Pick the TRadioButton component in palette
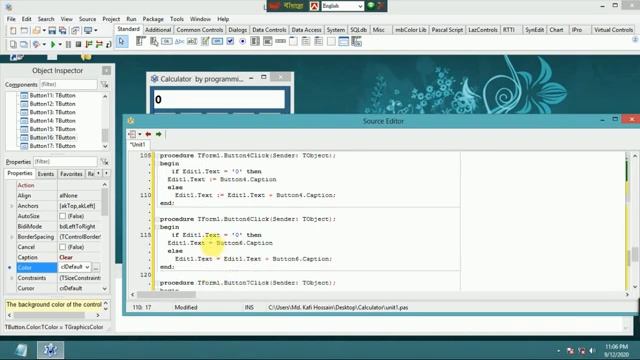 point(242,41)
